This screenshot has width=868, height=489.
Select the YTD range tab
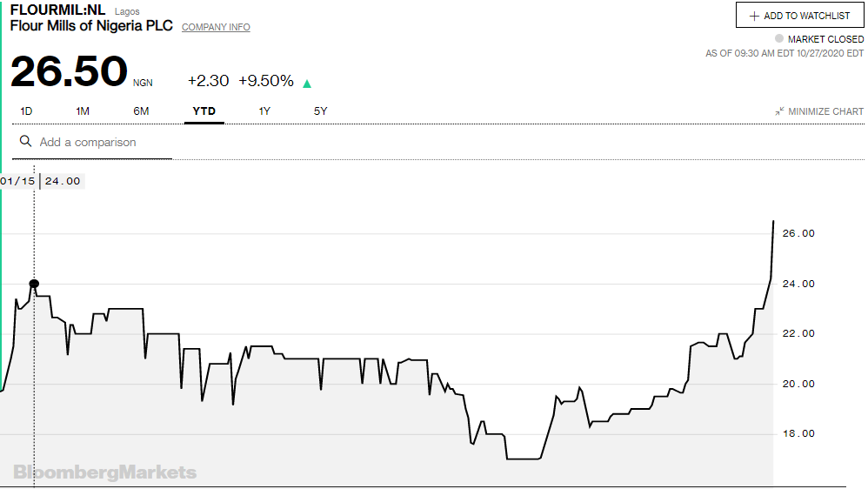204,111
